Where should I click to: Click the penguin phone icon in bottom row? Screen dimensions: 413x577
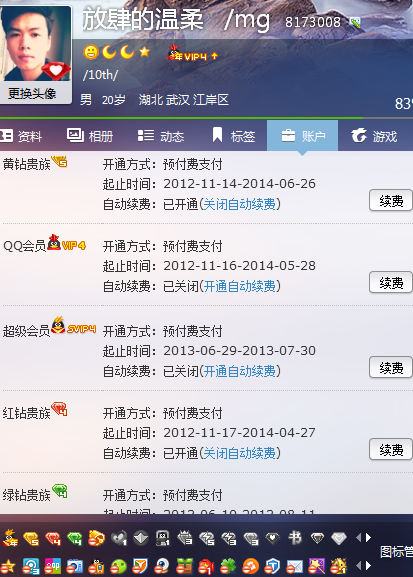[x=96, y=566]
